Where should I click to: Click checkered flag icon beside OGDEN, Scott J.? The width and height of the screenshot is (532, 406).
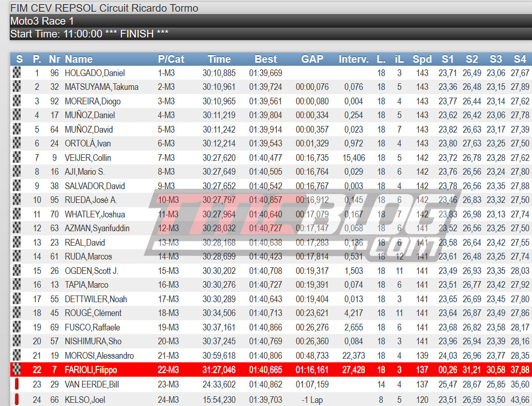click(x=17, y=271)
